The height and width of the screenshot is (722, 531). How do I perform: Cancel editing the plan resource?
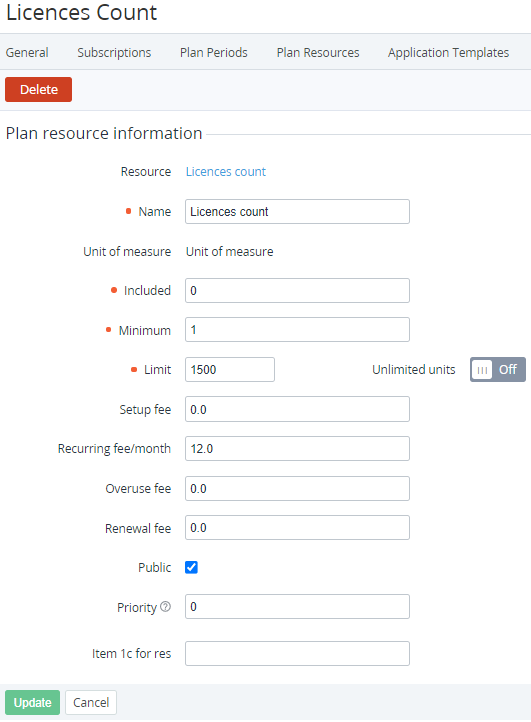click(91, 702)
